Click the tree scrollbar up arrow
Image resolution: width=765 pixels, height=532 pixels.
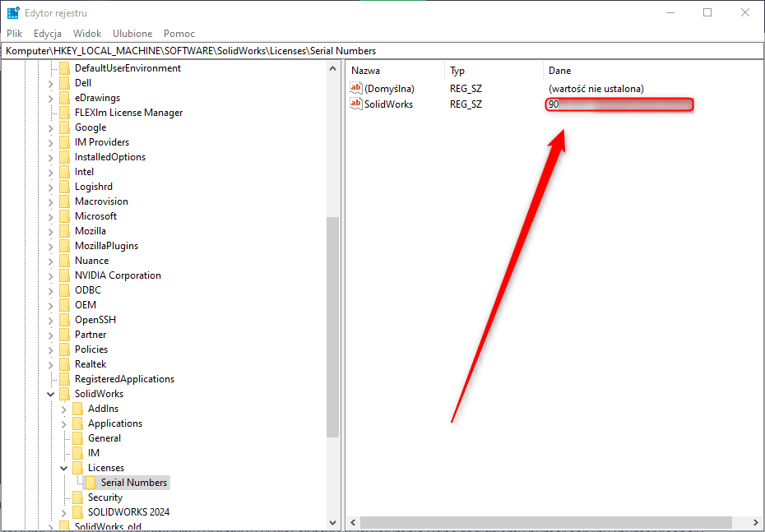(333, 69)
